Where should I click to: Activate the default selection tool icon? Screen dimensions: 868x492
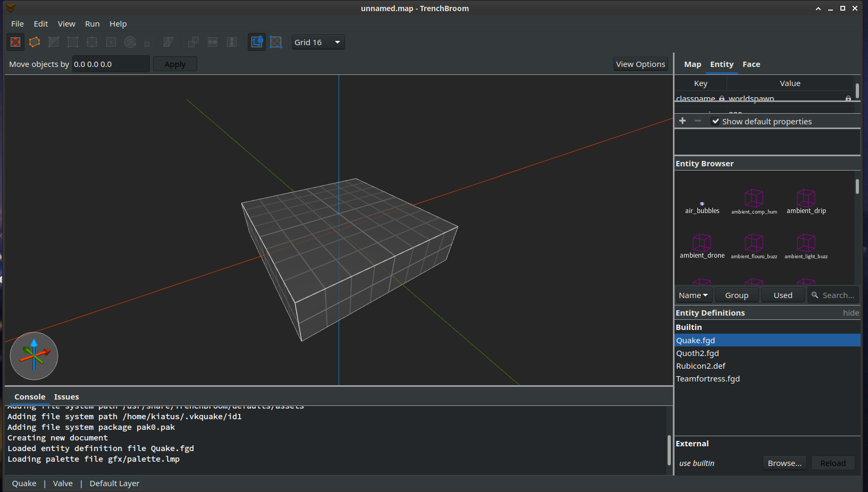point(15,42)
